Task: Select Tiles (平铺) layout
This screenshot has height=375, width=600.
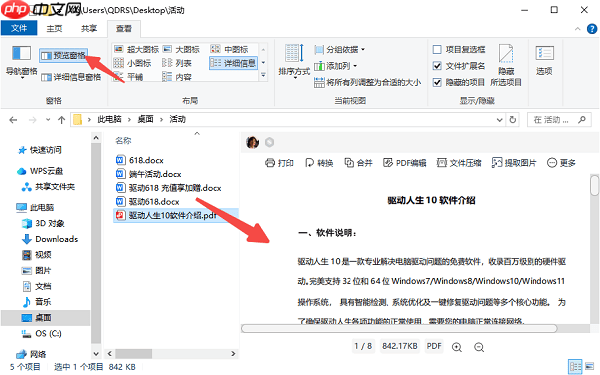Action: [x=129, y=77]
